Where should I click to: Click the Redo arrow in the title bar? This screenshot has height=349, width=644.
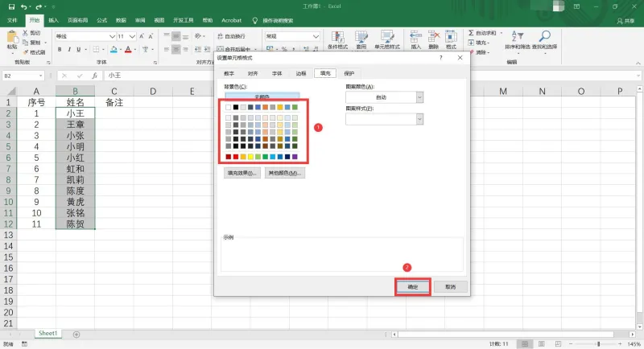[x=39, y=6]
